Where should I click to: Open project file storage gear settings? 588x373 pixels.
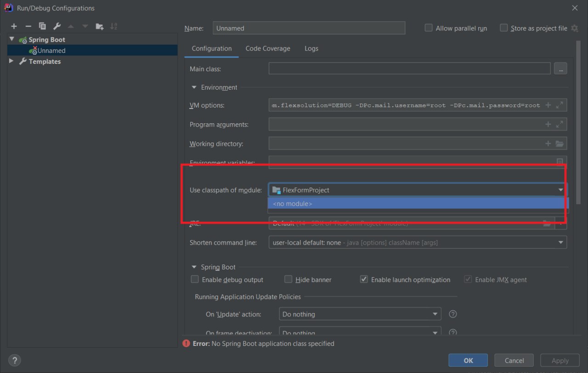pos(574,28)
